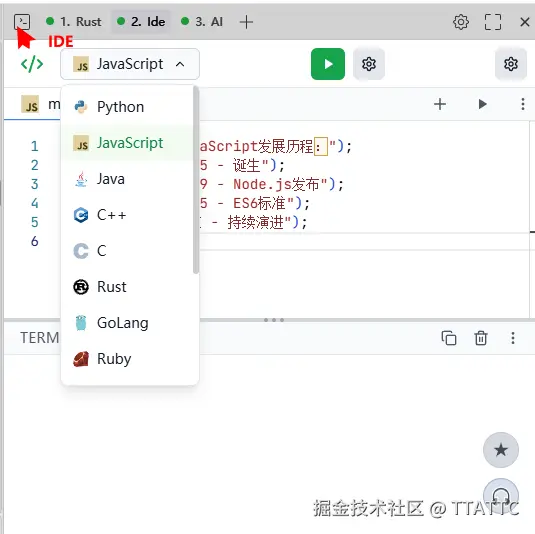The width and height of the screenshot is (535, 534).
Task: Clear terminal with trash icon
Action: (x=480, y=338)
